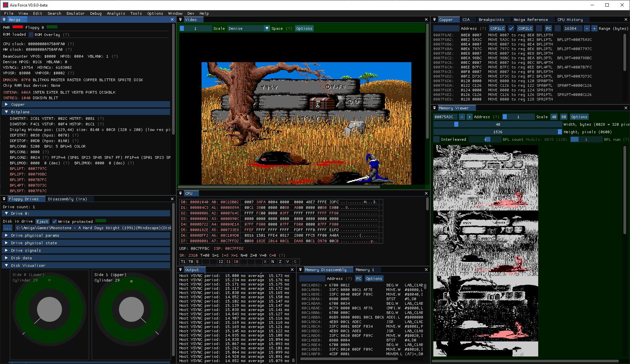Viewport: 630px width, 364px height.
Task: Click the COP2LC button
Action: (x=525, y=28)
